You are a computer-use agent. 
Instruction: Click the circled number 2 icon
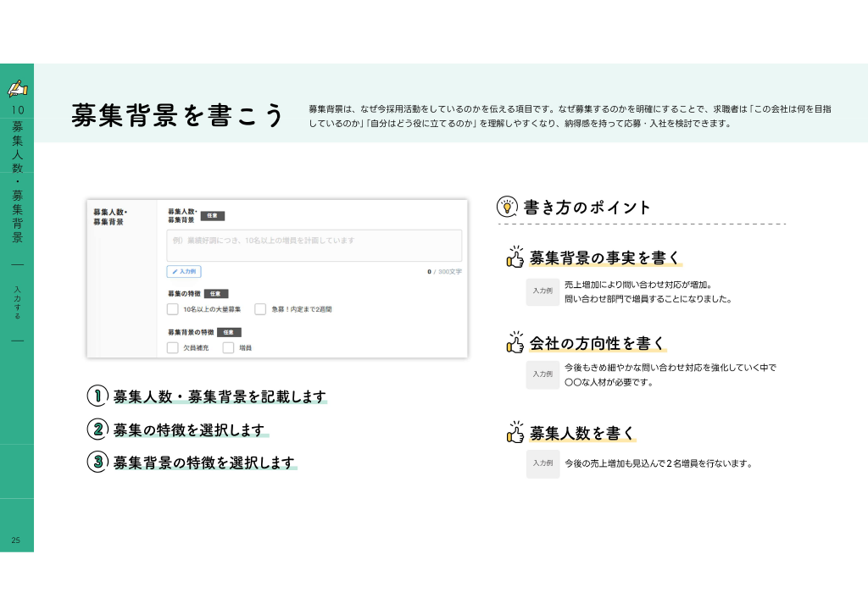(97, 429)
